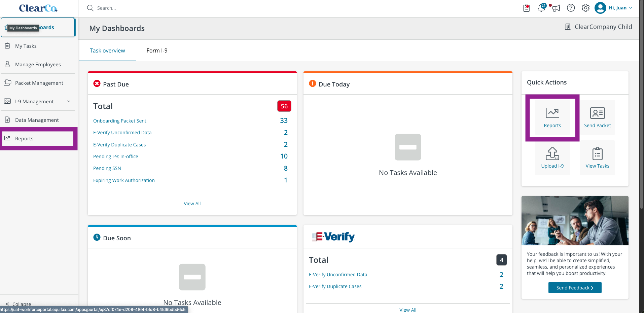Open the help question mark icon
The image size is (644, 313).
coord(571,8)
